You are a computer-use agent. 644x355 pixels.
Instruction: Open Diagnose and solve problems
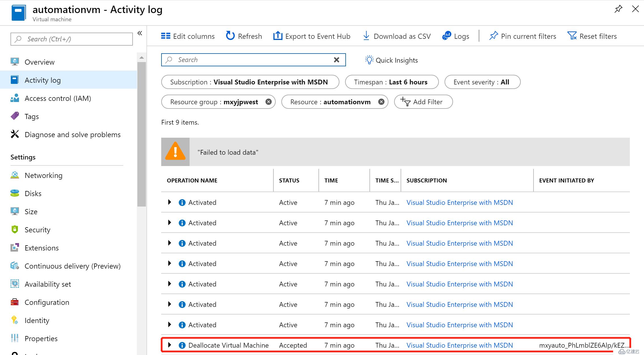pyautogui.click(x=68, y=135)
